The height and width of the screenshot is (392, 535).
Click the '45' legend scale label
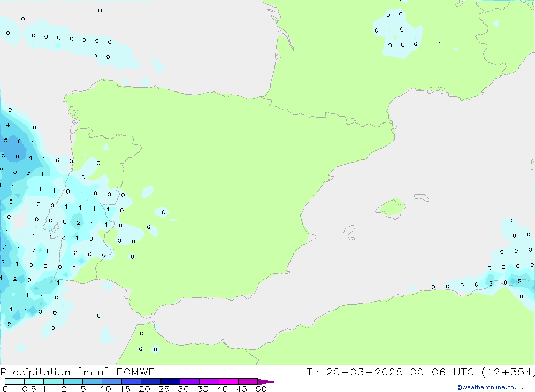coord(242,389)
